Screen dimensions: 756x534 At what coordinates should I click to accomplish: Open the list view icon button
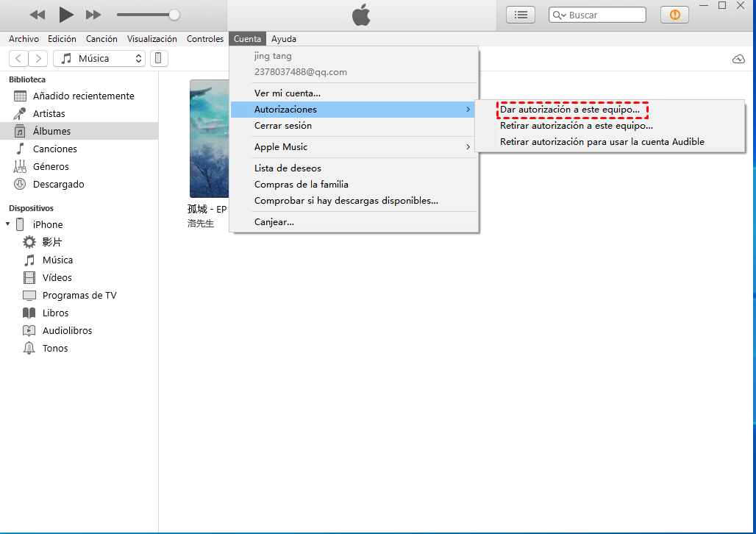click(x=521, y=15)
